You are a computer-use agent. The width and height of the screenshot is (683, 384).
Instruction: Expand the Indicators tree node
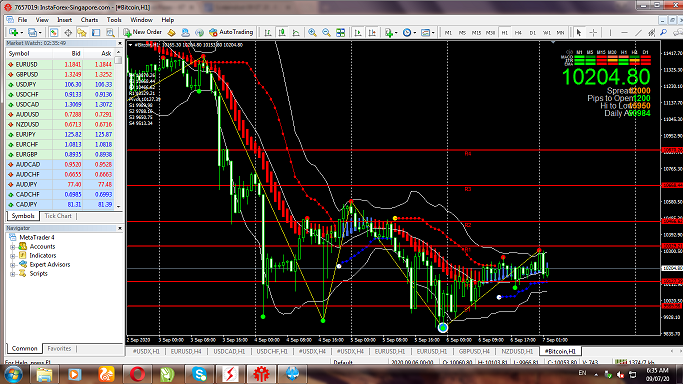pyautogui.click(x=13, y=256)
